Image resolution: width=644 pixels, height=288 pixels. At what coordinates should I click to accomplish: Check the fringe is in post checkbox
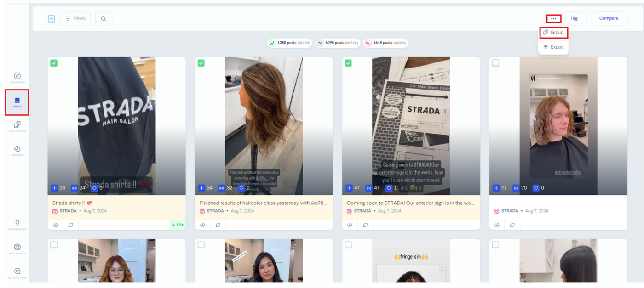point(348,245)
